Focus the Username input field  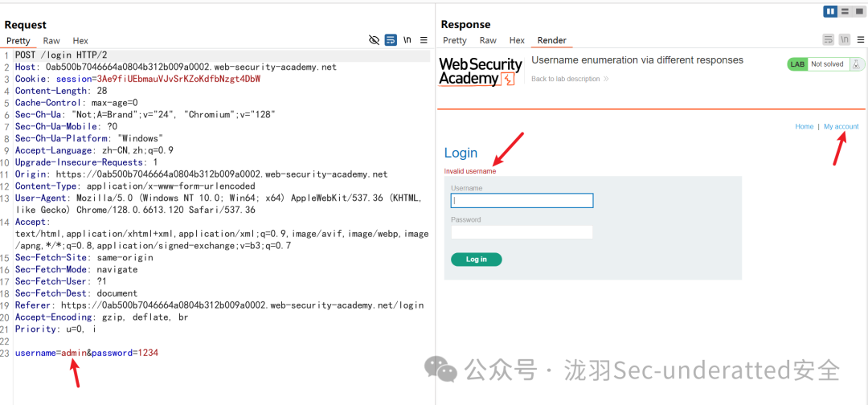(522, 200)
